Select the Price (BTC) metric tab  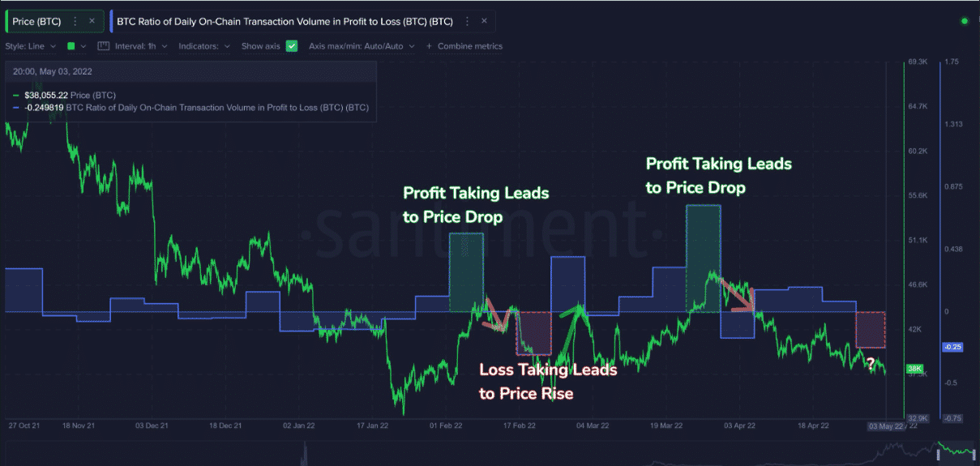pyautogui.click(x=36, y=21)
